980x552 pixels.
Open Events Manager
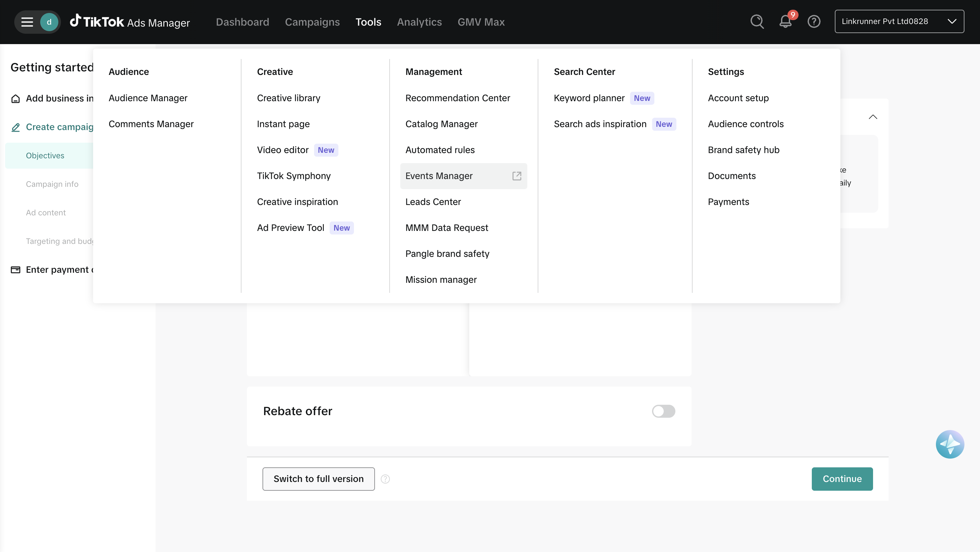(463, 176)
